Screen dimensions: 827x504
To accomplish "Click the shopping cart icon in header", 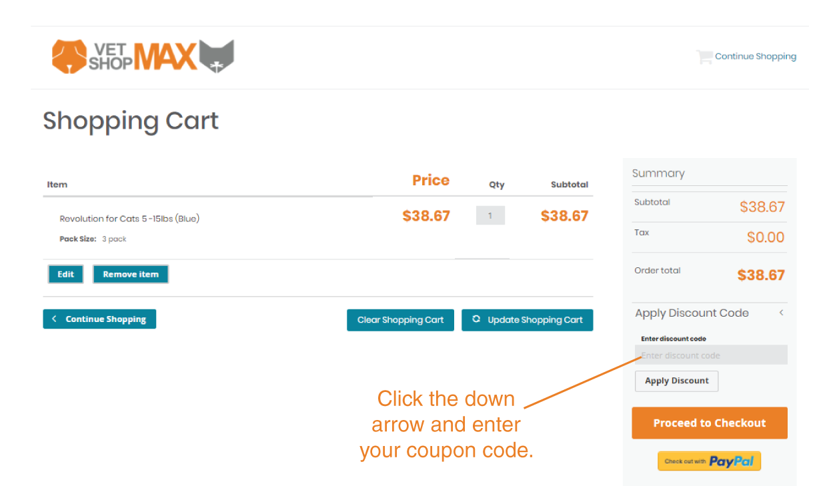I will pos(704,57).
